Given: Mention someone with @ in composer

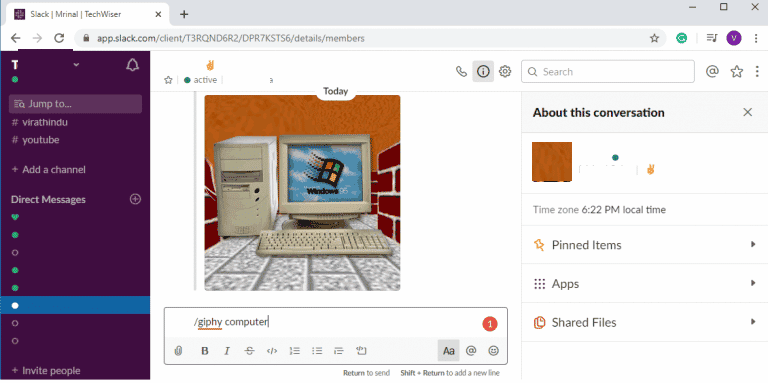Looking at the screenshot, I should pyautogui.click(x=471, y=351).
